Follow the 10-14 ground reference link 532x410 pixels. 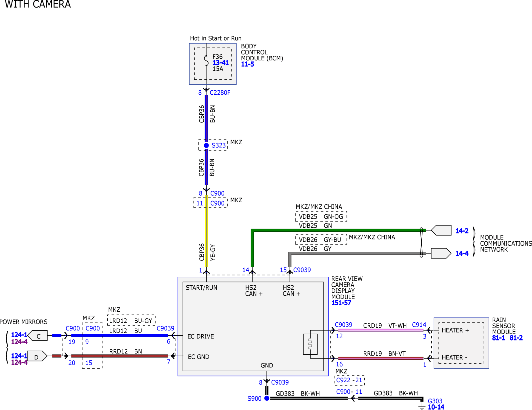pos(436,407)
